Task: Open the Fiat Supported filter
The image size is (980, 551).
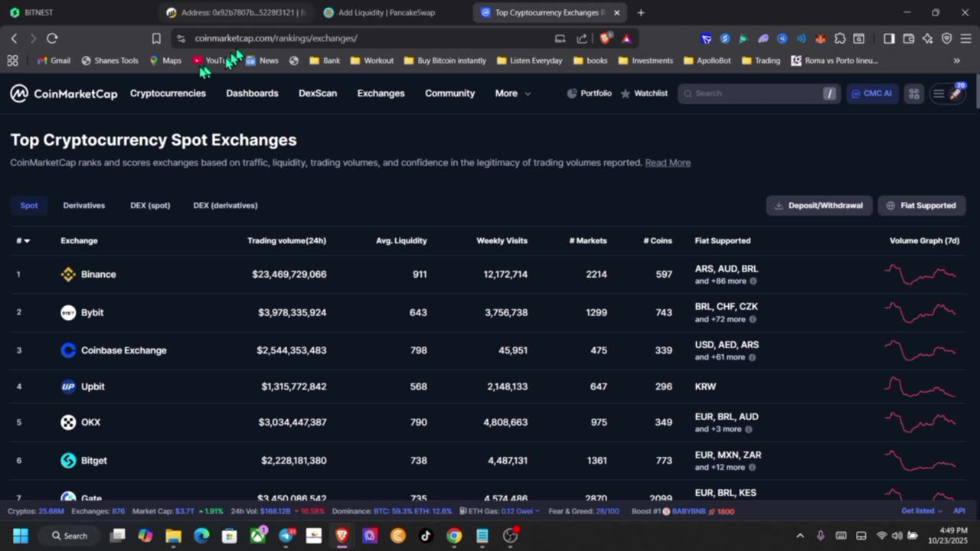Action: tap(922, 205)
